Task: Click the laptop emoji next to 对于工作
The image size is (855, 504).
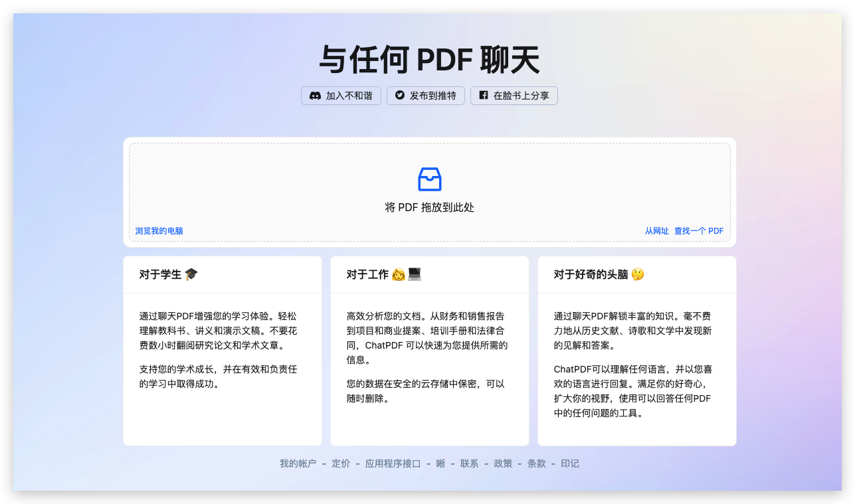Action: click(415, 274)
